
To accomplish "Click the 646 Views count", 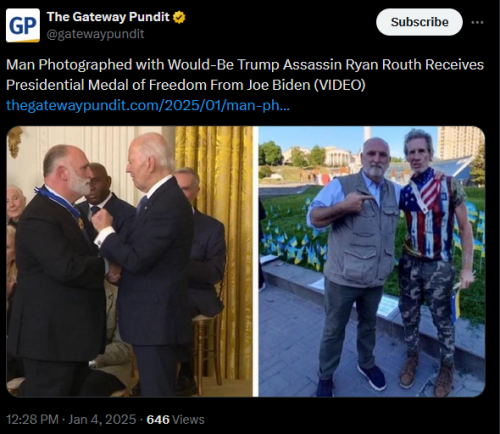I will coord(175,419).
